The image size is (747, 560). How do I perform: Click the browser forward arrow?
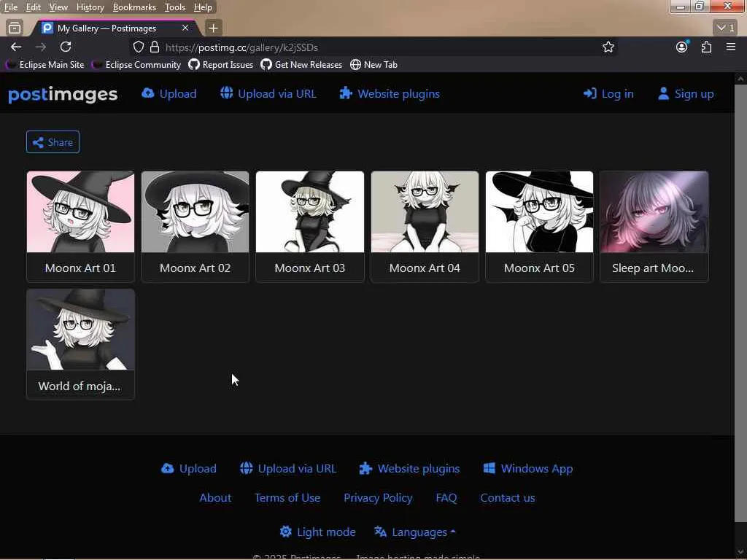(x=41, y=47)
